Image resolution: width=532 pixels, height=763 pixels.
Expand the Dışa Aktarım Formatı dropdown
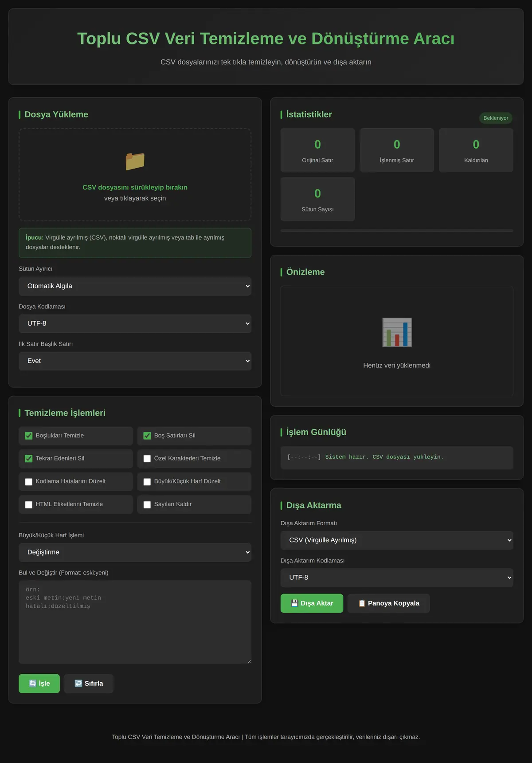(397, 540)
